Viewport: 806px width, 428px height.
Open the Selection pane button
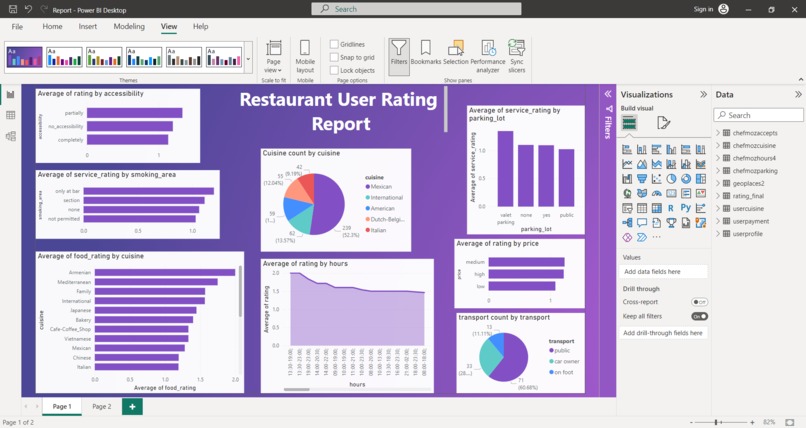click(x=455, y=53)
